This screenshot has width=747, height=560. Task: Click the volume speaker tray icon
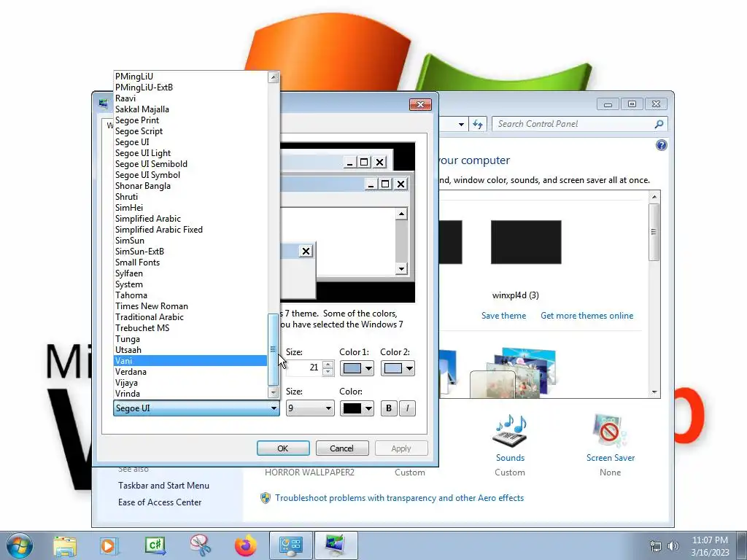[673, 546]
